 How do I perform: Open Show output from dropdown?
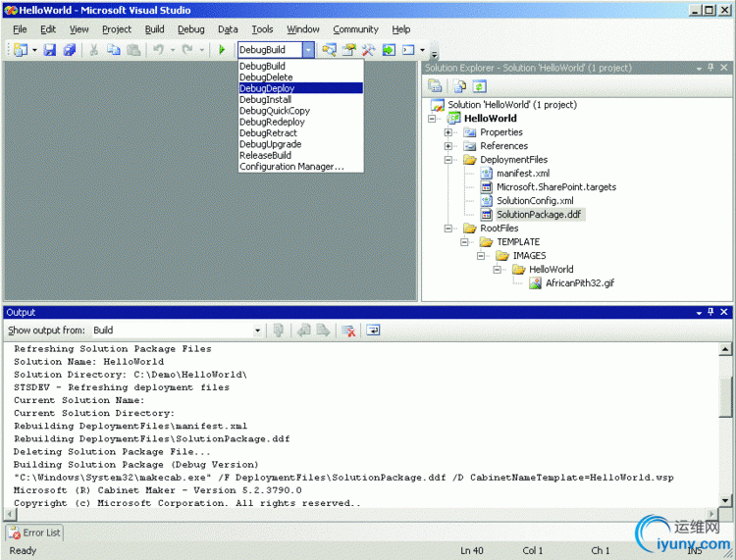click(x=257, y=331)
